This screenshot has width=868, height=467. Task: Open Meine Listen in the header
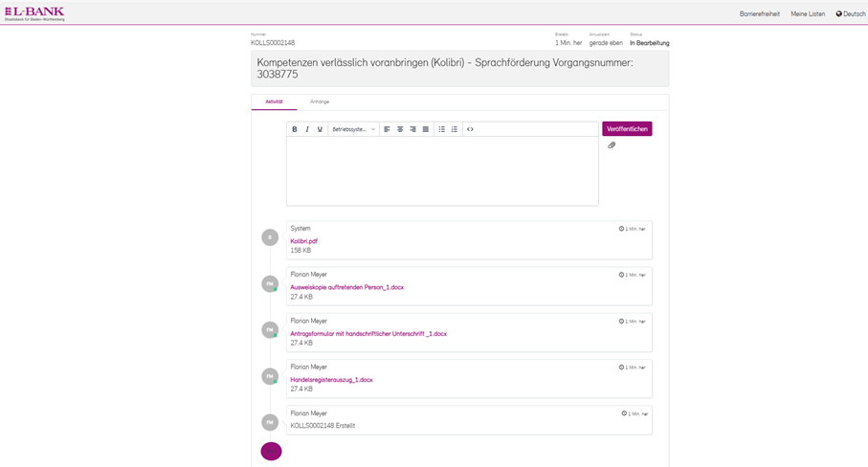808,14
